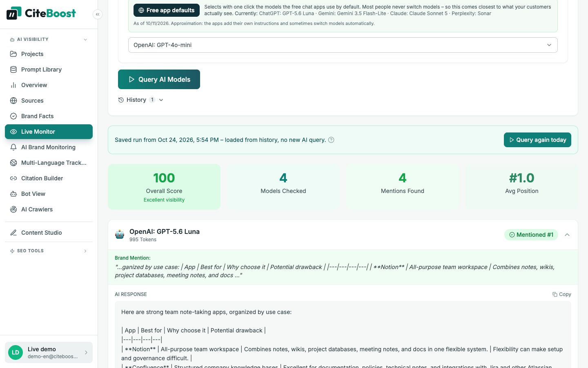Open the Live demo account menu

coord(49,352)
